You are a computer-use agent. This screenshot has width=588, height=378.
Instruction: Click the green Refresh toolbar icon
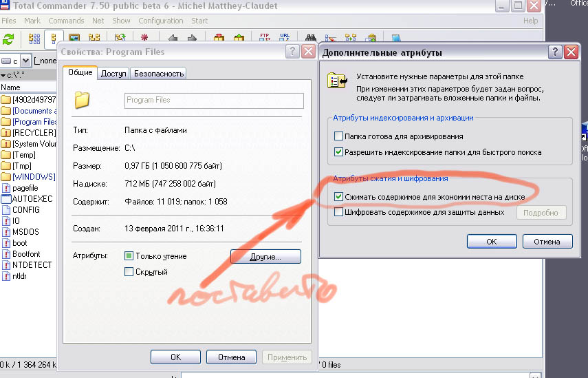click(x=8, y=39)
